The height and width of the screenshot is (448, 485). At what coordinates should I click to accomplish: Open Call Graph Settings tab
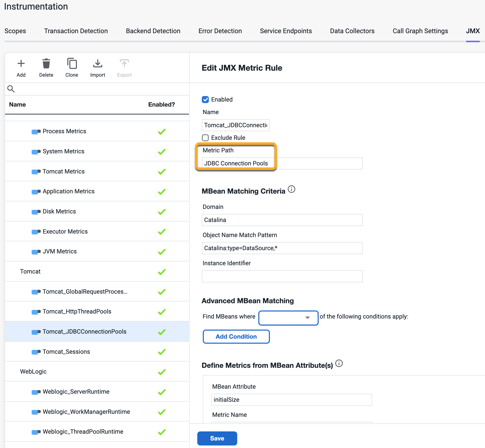pyautogui.click(x=420, y=31)
